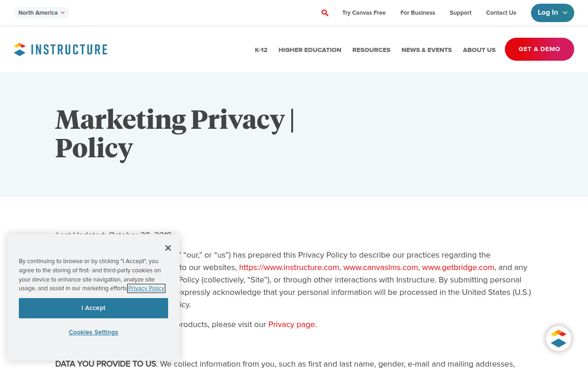The width and height of the screenshot is (588, 368).
Task: Open the About Us menu
Action: (479, 50)
